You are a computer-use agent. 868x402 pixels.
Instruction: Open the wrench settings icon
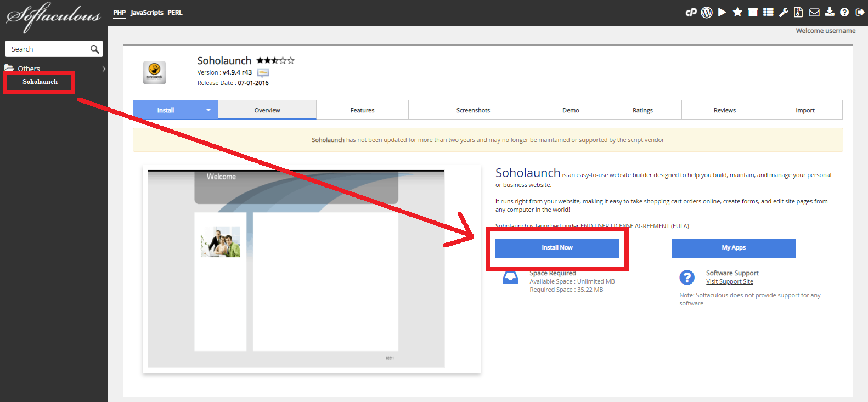(784, 12)
